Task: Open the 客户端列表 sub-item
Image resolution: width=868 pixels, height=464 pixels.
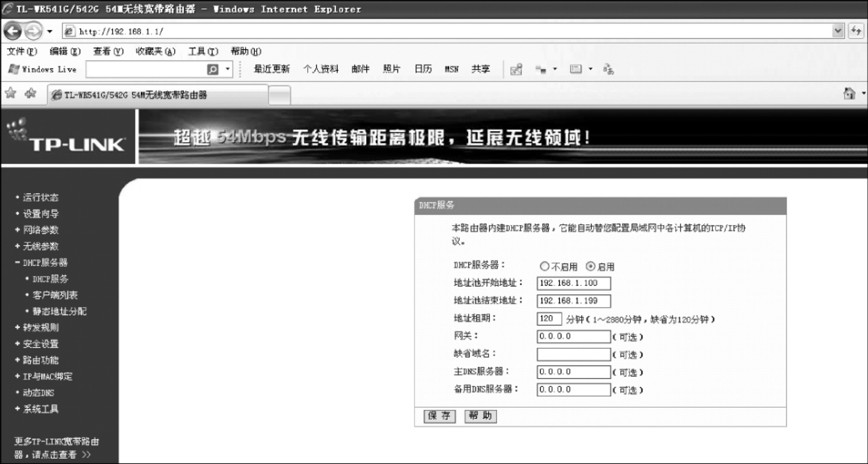Action: tap(55, 295)
